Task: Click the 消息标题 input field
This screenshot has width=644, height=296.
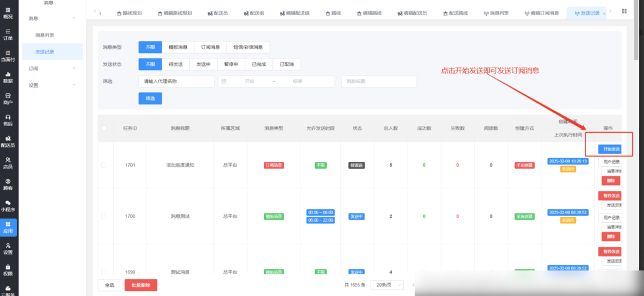Action: (x=379, y=81)
